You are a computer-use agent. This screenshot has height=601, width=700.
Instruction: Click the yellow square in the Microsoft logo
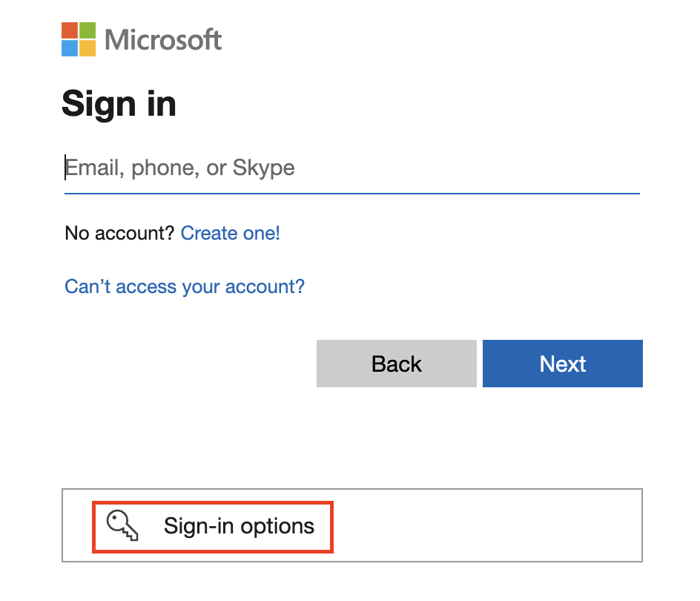[86, 47]
